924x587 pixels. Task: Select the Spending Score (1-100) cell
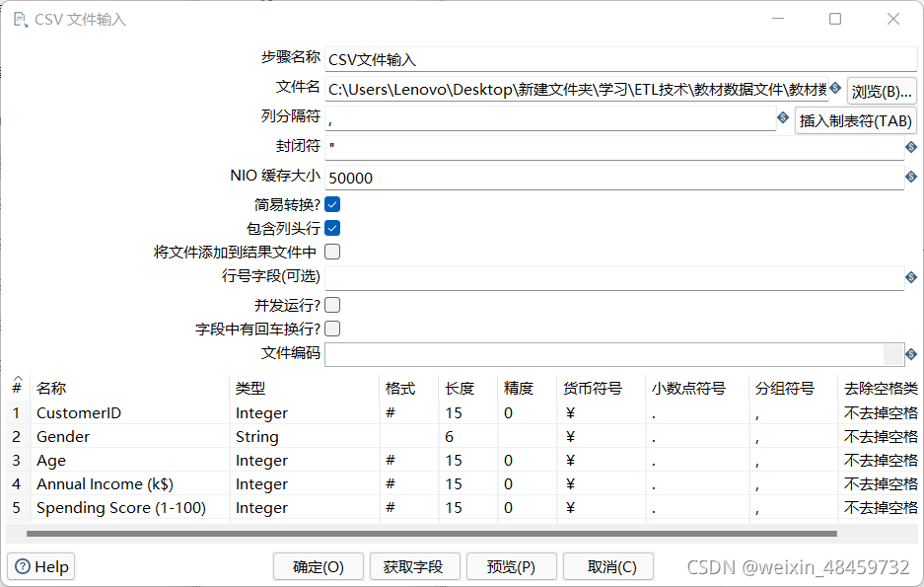point(129,507)
